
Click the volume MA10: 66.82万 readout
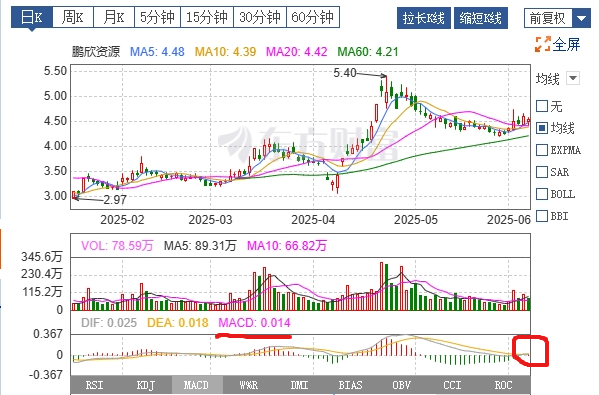(x=287, y=245)
